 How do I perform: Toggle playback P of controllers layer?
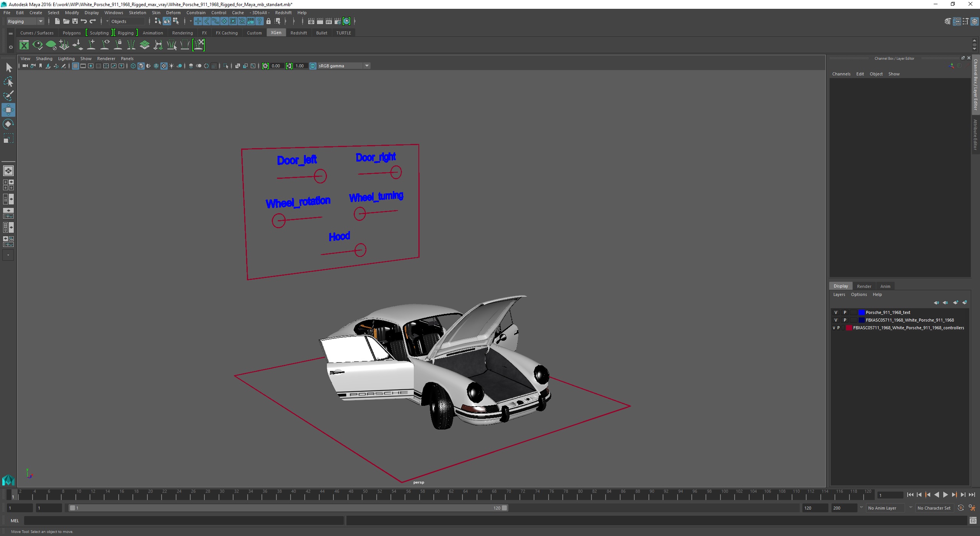click(x=838, y=328)
